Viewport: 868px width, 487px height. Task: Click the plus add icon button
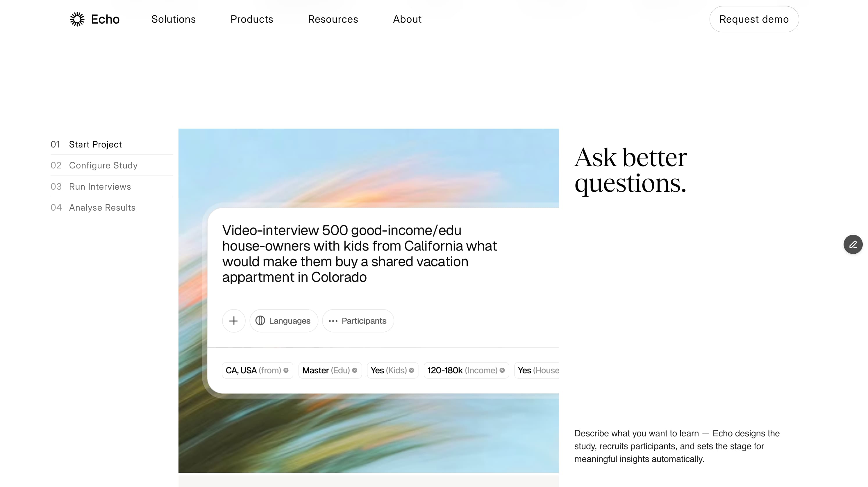click(233, 321)
